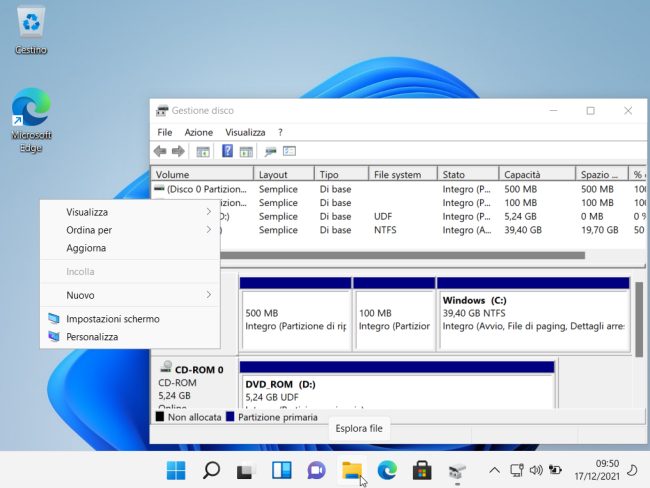This screenshot has height=488, width=650.
Task: Open Task View on the taskbar
Action: click(x=246, y=471)
